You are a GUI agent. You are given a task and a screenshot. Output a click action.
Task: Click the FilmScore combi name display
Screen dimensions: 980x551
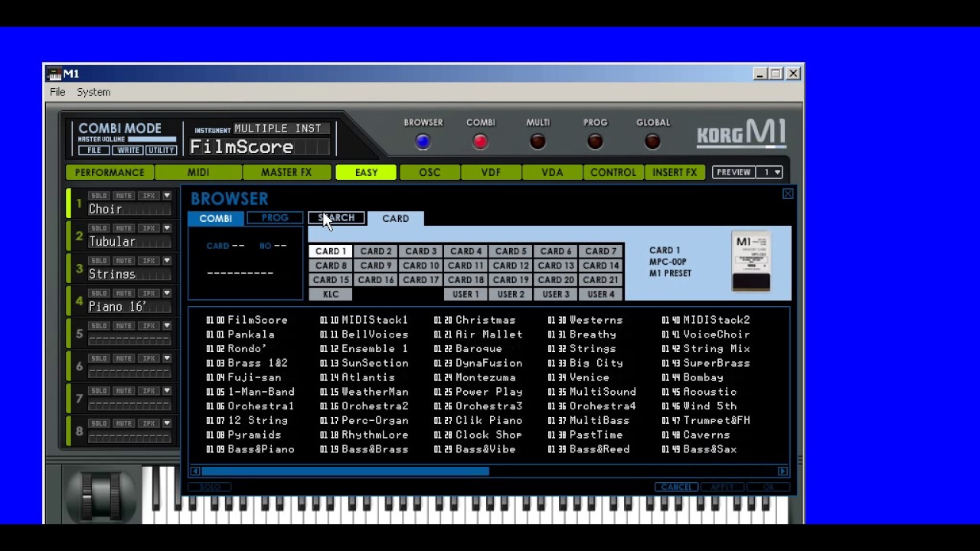(260, 147)
